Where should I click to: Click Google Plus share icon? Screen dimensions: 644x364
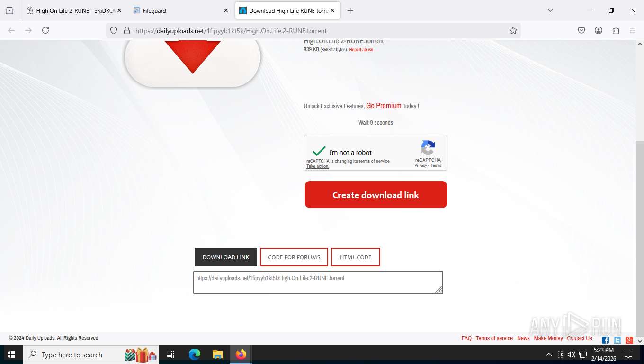[x=629, y=340]
